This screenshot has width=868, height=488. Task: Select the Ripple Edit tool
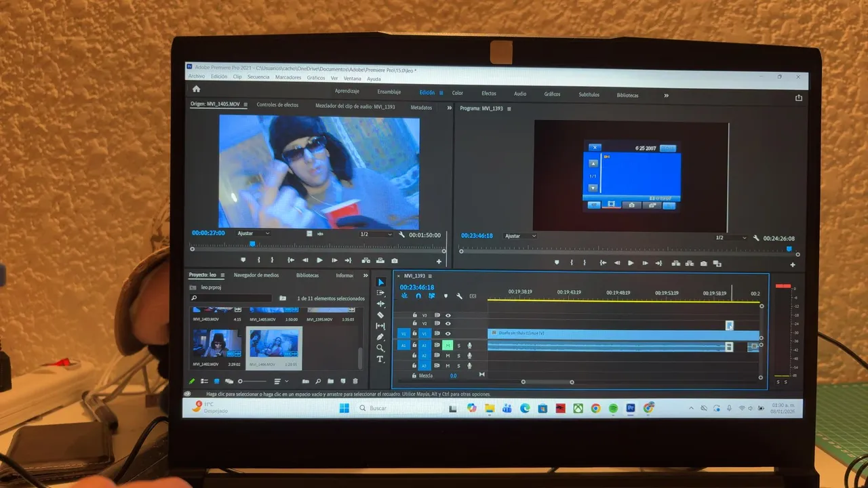tap(380, 304)
